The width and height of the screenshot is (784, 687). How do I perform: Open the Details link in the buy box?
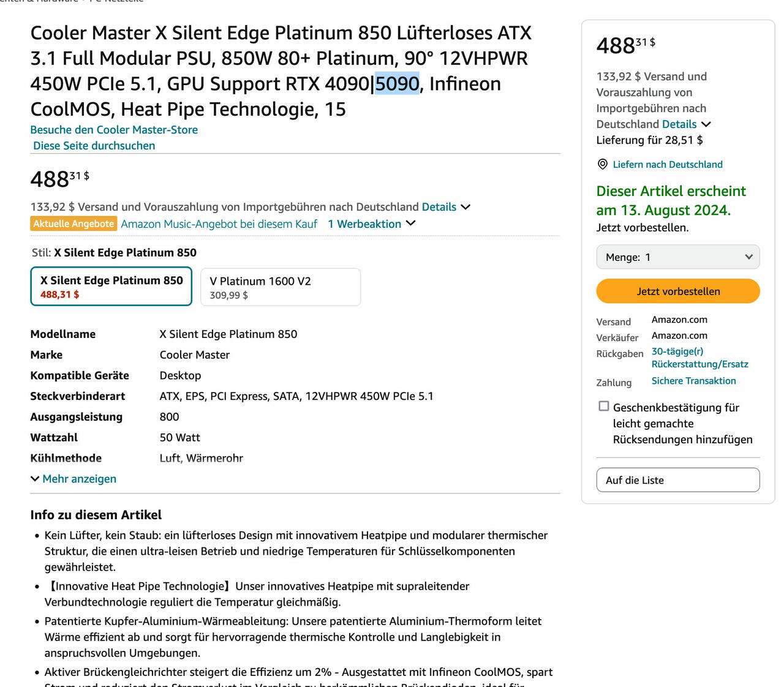tap(679, 124)
